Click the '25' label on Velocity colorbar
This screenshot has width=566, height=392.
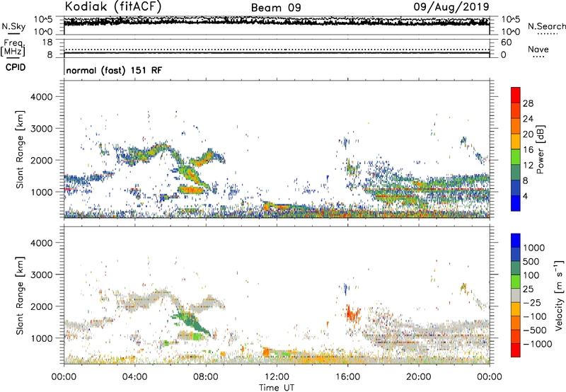coord(529,289)
